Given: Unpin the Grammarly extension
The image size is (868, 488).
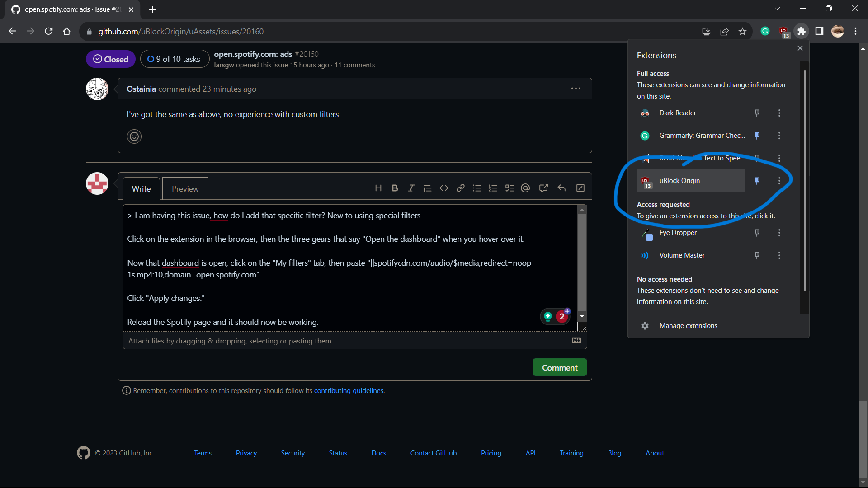Looking at the screenshot, I should point(757,136).
